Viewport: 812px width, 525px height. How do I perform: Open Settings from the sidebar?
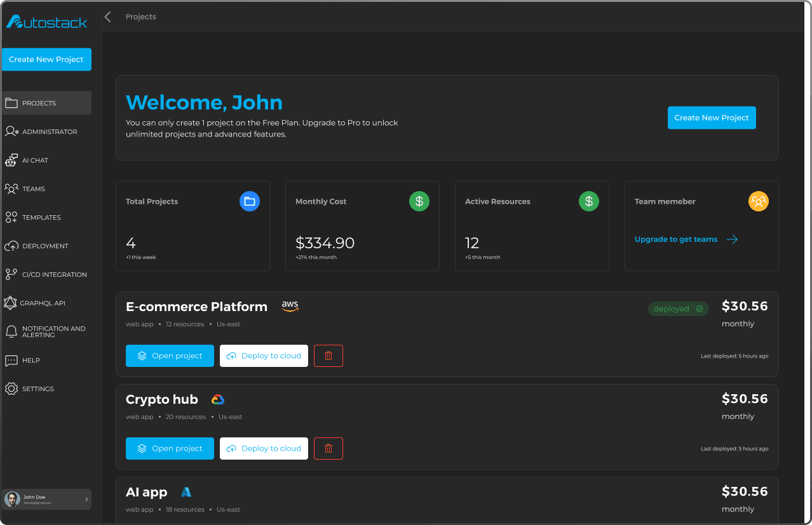pos(46,389)
